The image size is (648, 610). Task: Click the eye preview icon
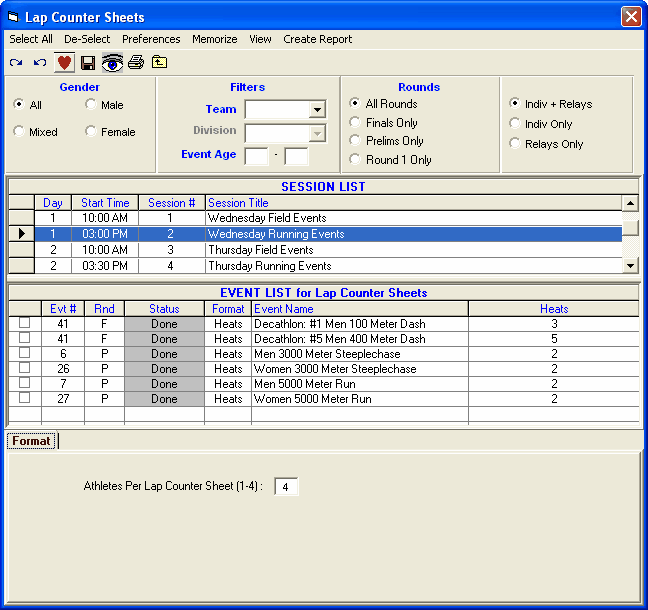(x=112, y=63)
